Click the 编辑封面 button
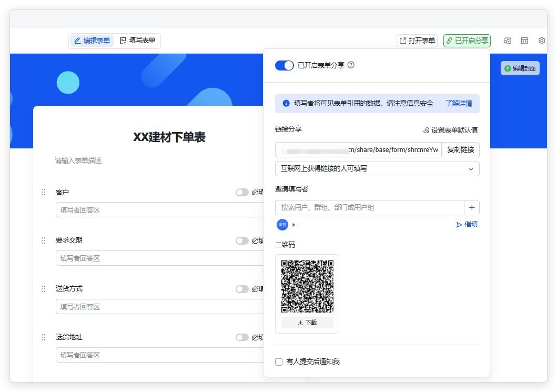This screenshot has height=392, width=557. point(520,68)
